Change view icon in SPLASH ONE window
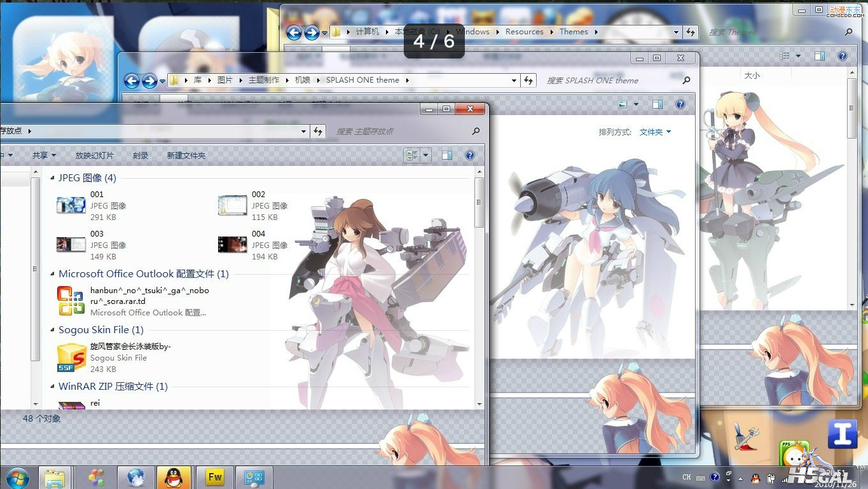 coord(623,104)
